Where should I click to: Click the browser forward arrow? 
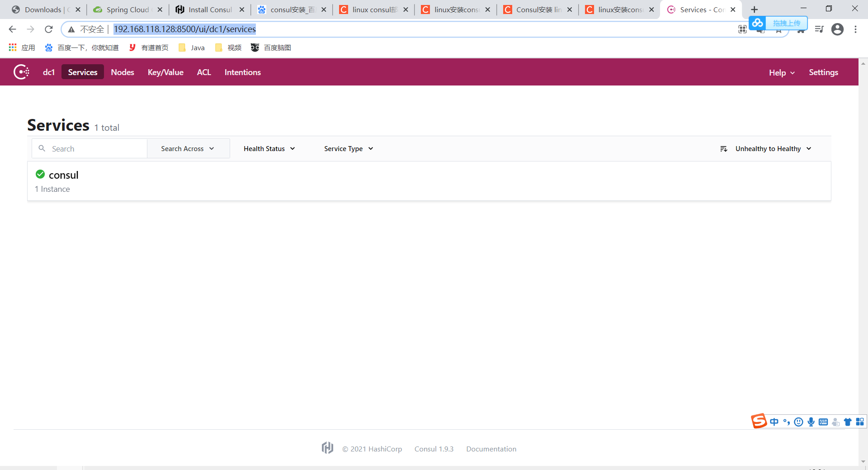(30, 29)
